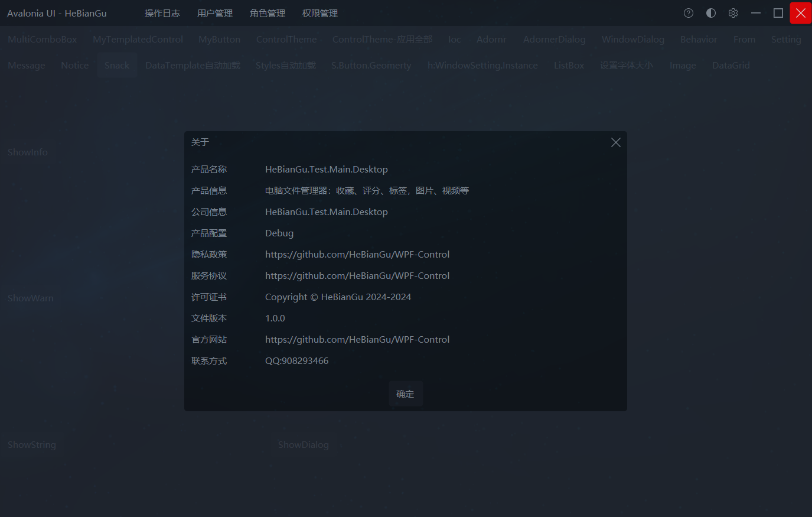Viewport: 812px width, 517px height.
Task: Switch to the ControlTheme tab
Action: (x=286, y=40)
